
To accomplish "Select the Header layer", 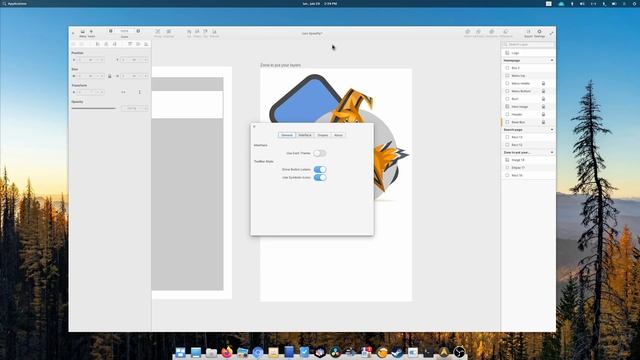I will click(x=528, y=114).
